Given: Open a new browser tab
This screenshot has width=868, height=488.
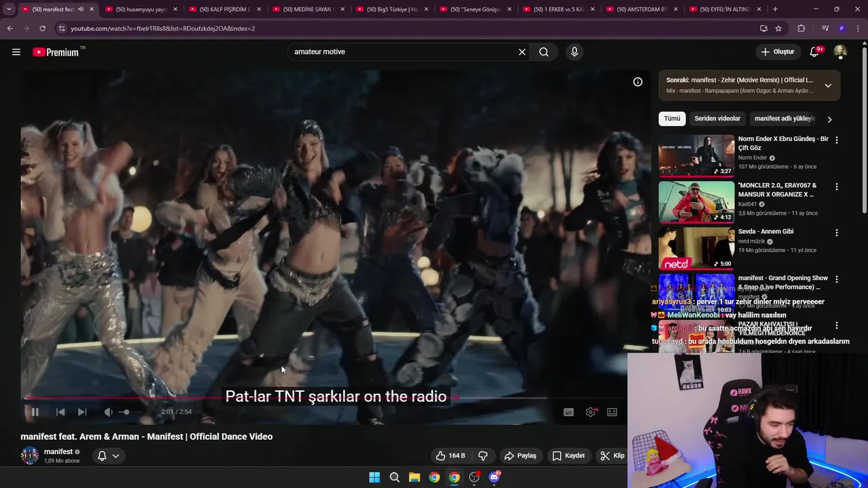Looking at the screenshot, I should 775,9.
